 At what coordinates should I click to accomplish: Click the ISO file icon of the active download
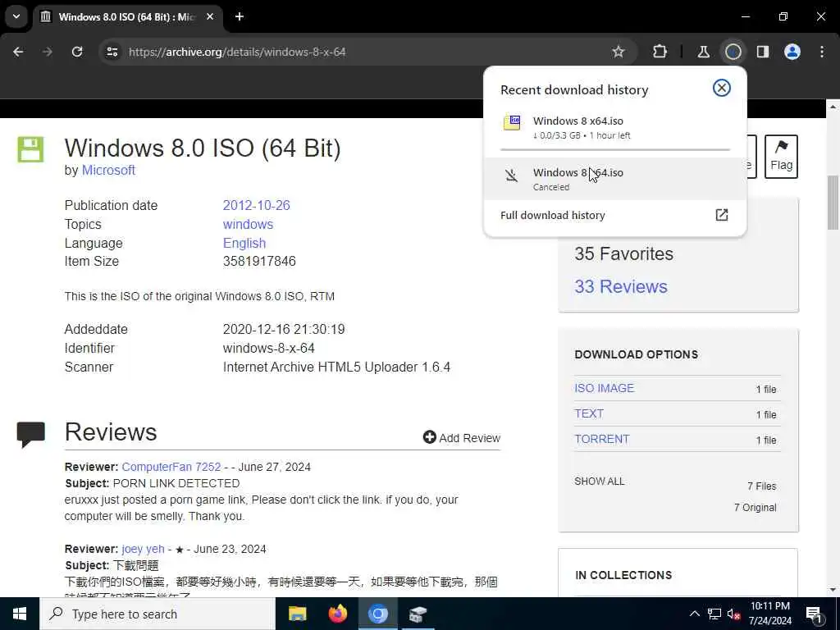pyautogui.click(x=512, y=122)
